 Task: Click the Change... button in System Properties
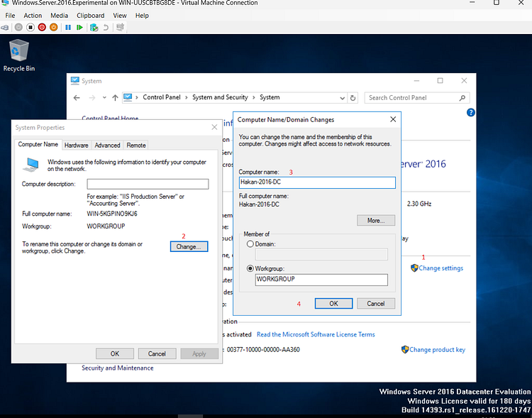189,246
